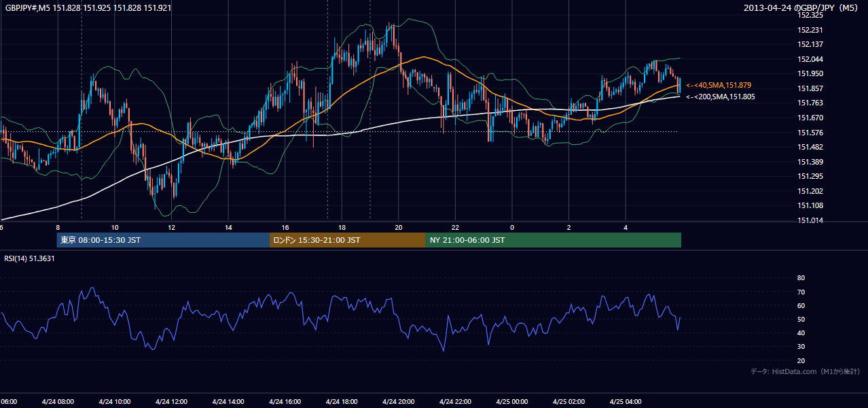Image resolution: width=868 pixels, height=408 pixels.
Task: Click price axis value 151.202
Action: [x=810, y=191]
